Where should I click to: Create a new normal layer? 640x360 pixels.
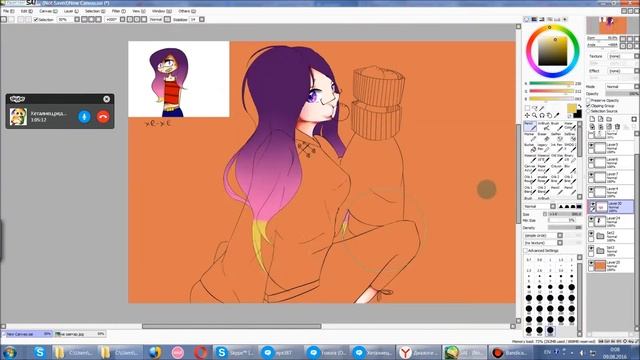592,119
